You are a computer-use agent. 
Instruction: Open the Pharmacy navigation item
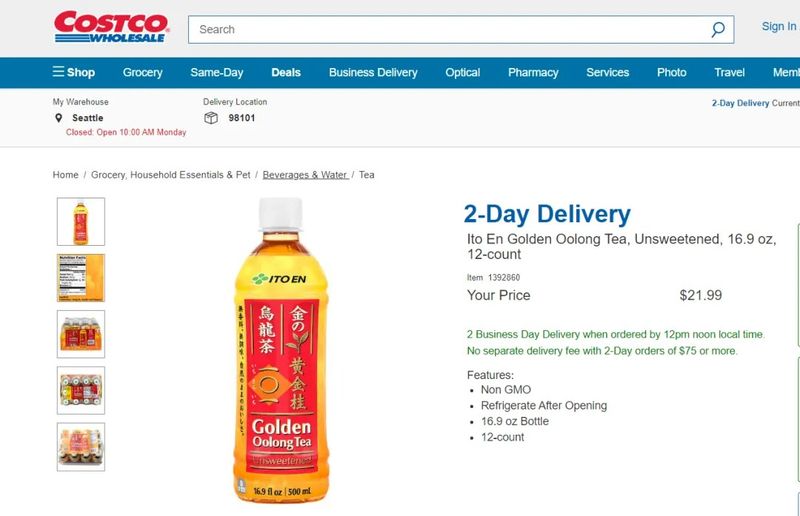533,72
